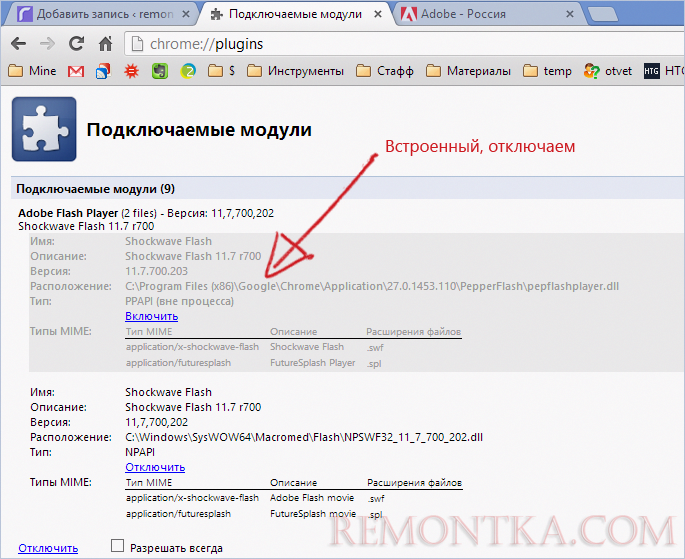Open a new tab with the new-tab button
Screen dimensions: 685x559
(x=603, y=15)
